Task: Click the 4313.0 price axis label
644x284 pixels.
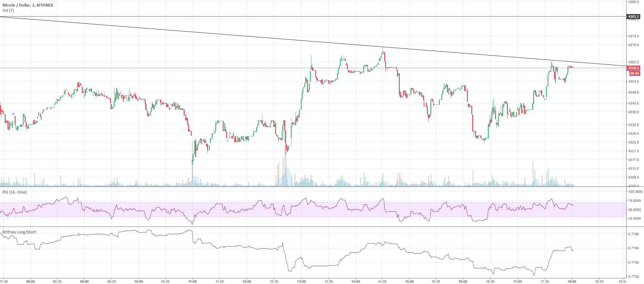Action: tap(634, 169)
